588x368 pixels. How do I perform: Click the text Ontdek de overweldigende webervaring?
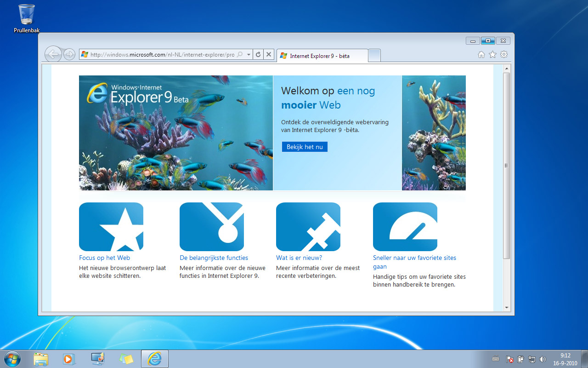tap(335, 122)
